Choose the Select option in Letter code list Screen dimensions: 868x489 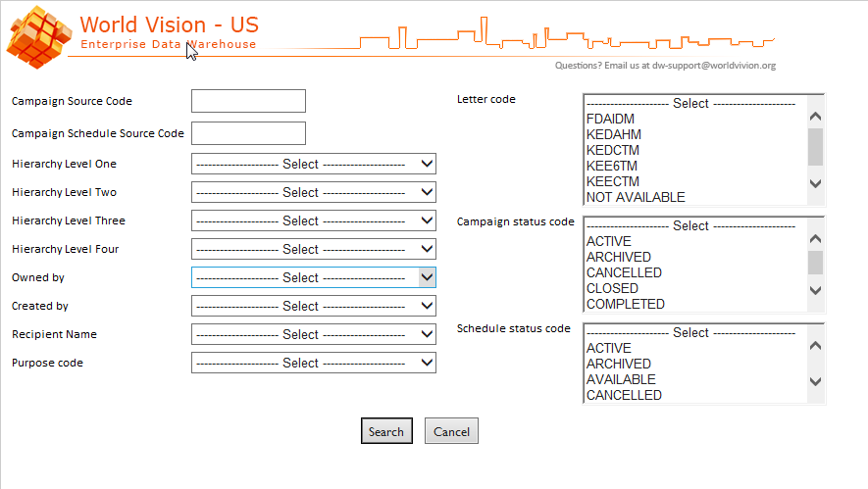point(695,104)
